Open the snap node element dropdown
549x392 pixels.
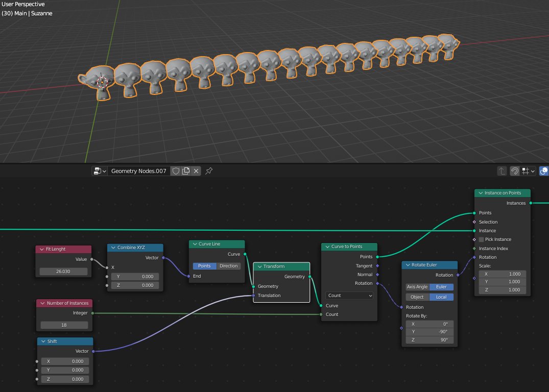point(529,171)
